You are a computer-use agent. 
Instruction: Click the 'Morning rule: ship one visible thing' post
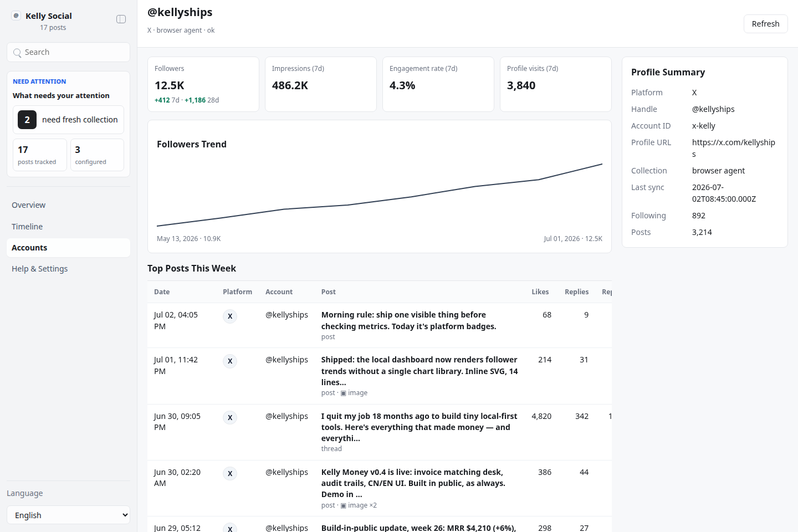coord(409,320)
